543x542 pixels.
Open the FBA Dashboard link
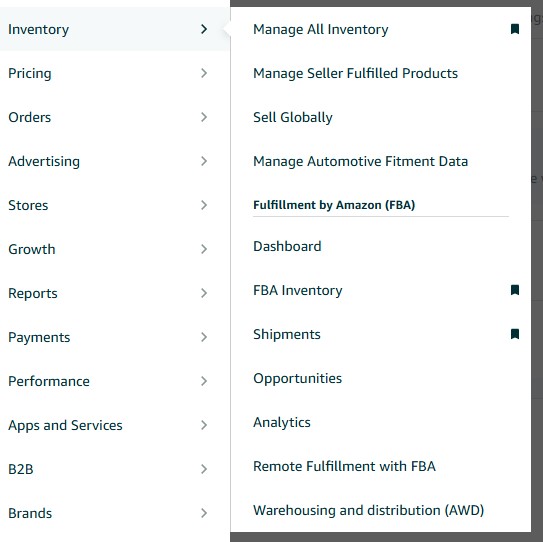pos(287,246)
